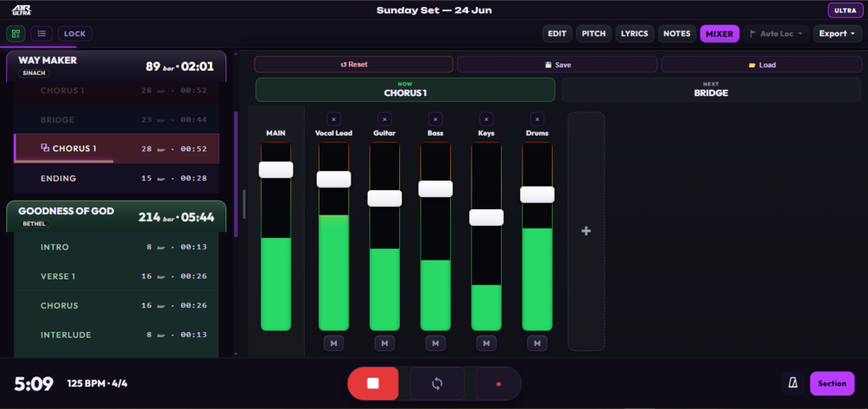Click the stop playback button
This screenshot has height=409, width=868.
372,384
